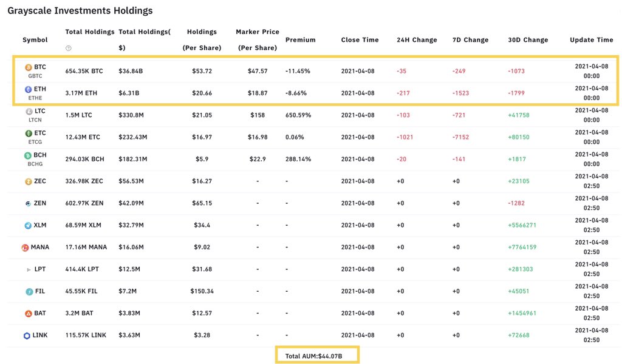
Task: Click the -1073 30D change value
Action: pos(516,72)
